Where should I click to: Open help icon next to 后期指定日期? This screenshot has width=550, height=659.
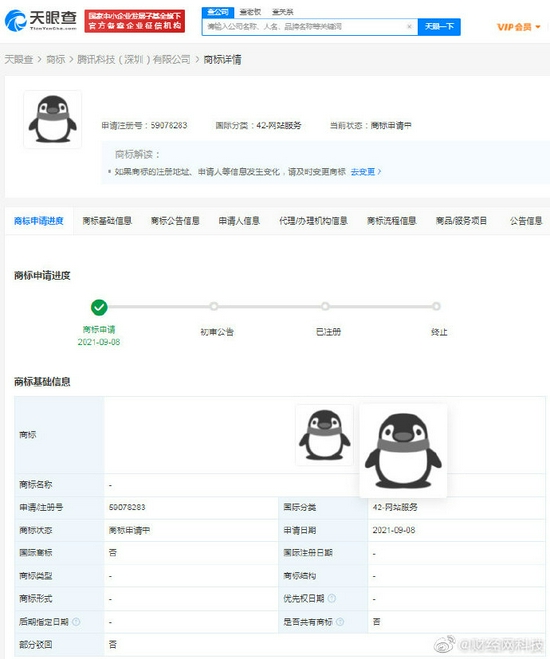76,622
